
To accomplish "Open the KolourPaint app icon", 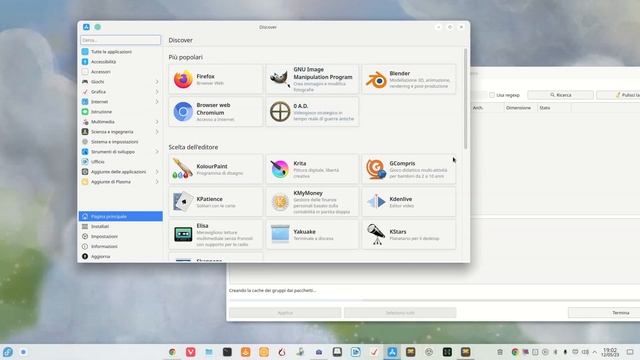I will [x=183, y=169].
